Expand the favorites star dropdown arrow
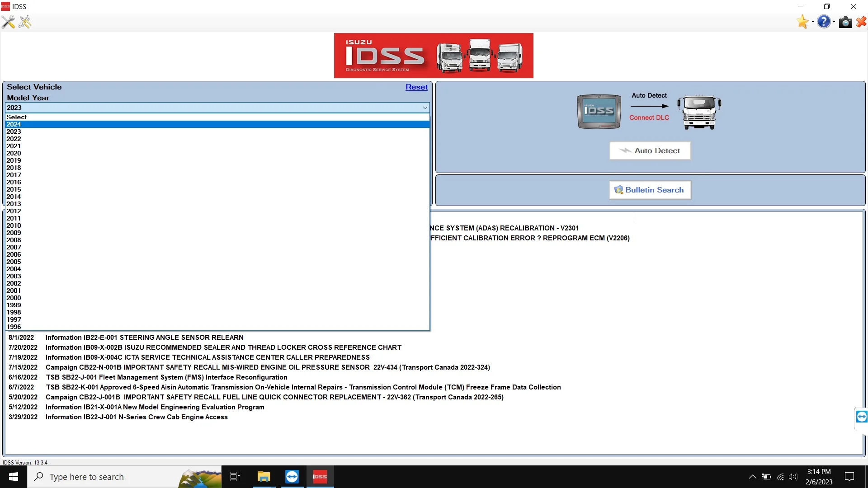The image size is (868, 488). pos(813,22)
